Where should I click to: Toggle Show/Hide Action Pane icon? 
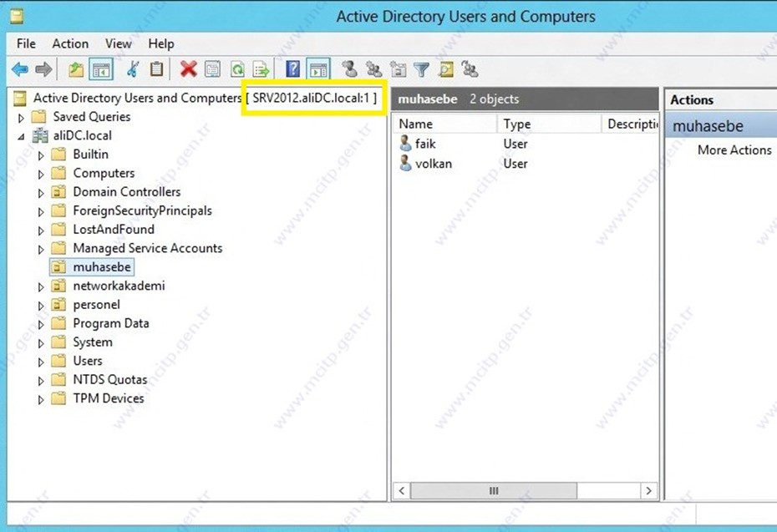pos(318,69)
